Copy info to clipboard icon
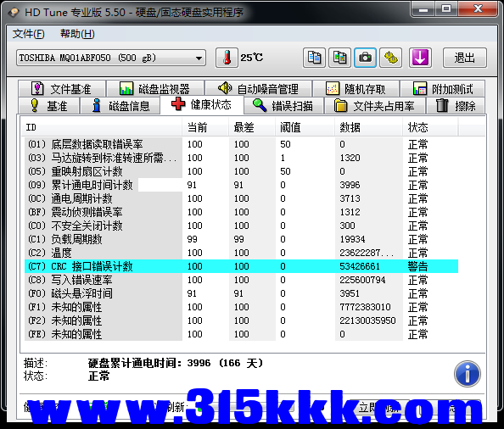The image size is (504, 429). click(x=314, y=58)
